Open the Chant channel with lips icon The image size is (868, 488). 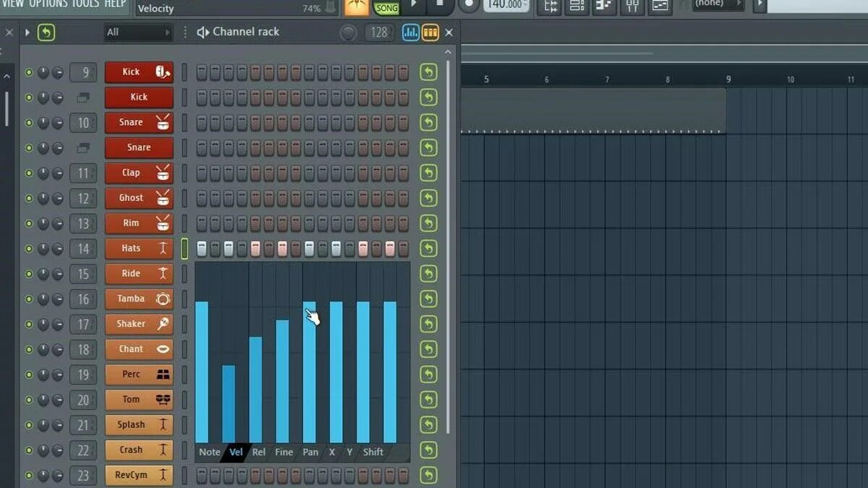[139, 349]
